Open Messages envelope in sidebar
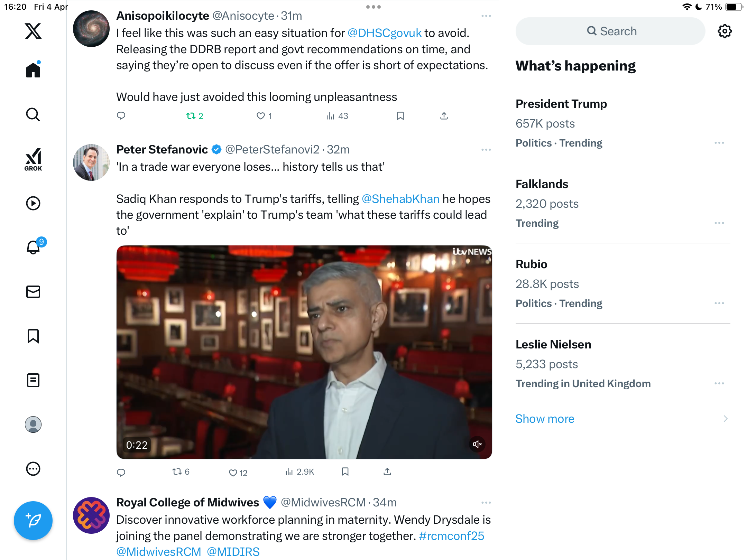 pyautogui.click(x=33, y=292)
